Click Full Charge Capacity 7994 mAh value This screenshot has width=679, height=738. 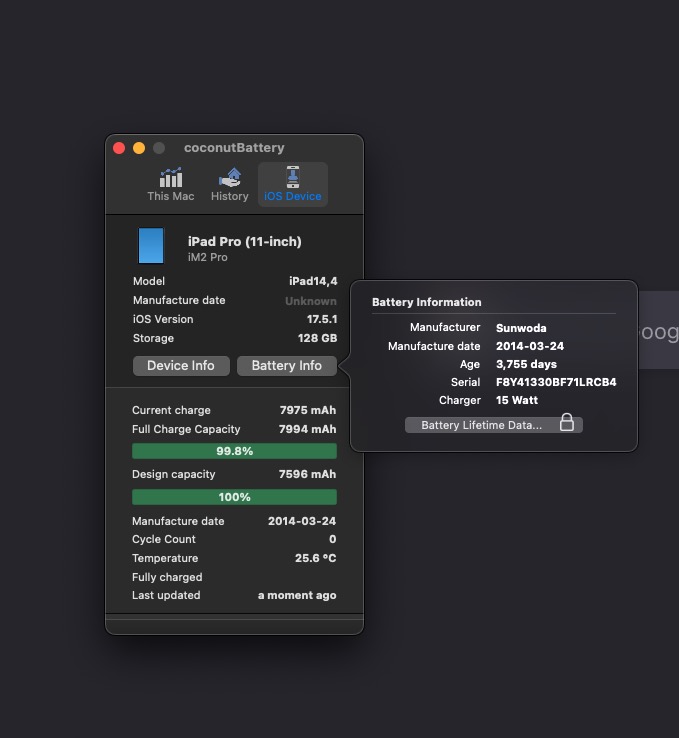pos(308,429)
